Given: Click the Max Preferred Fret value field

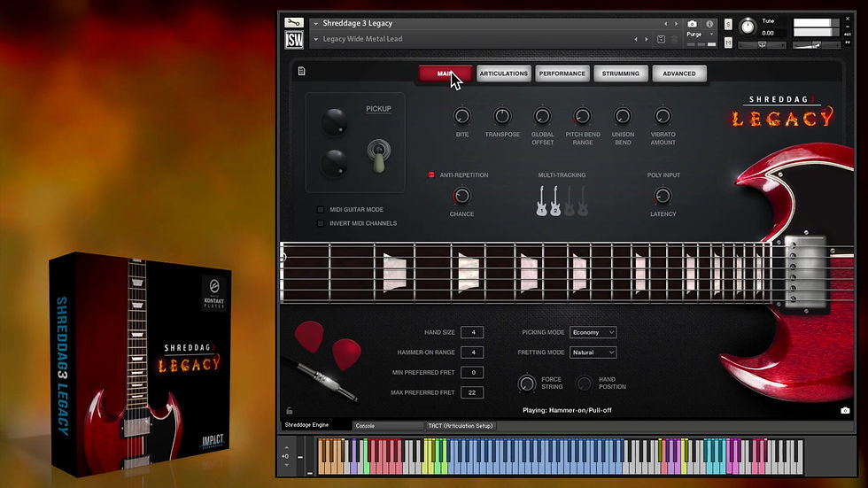Looking at the screenshot, I should 472,392.
